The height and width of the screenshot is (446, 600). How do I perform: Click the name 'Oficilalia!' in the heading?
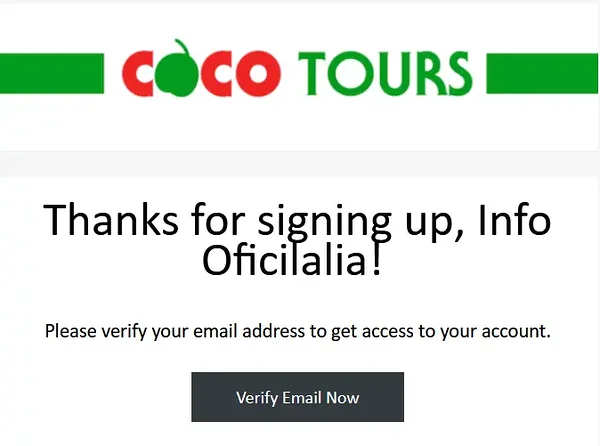point(292,260)
